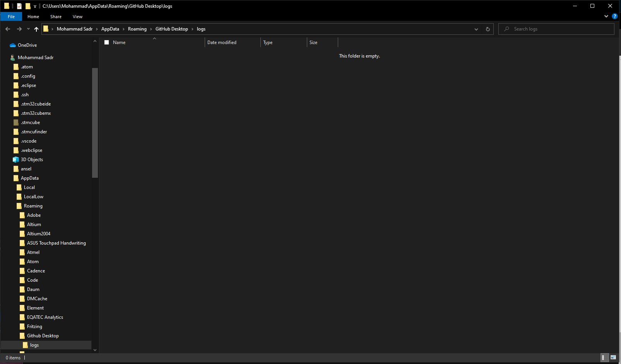Viewport: 621px width, 364px height.
Task: Open the Explorer help icon
Action: point(614,16)
